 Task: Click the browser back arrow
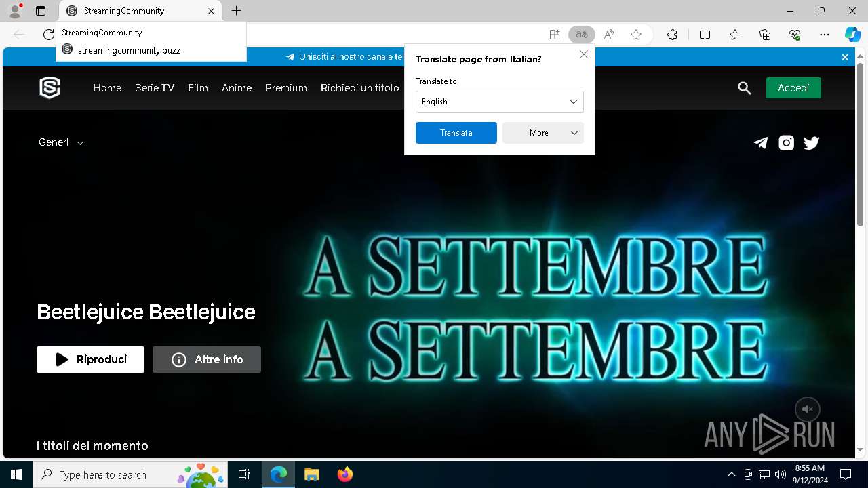coord(19,35)
